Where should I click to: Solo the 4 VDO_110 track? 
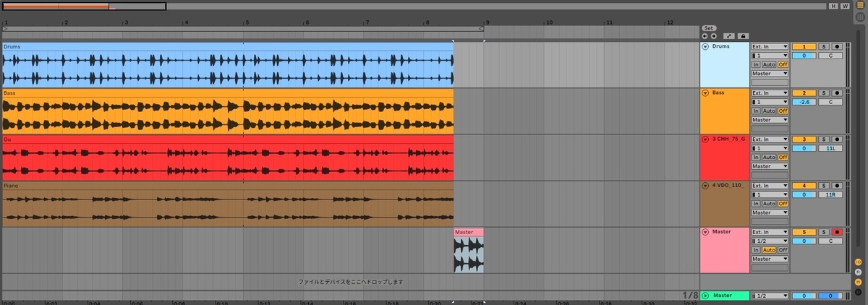point(823,186)
